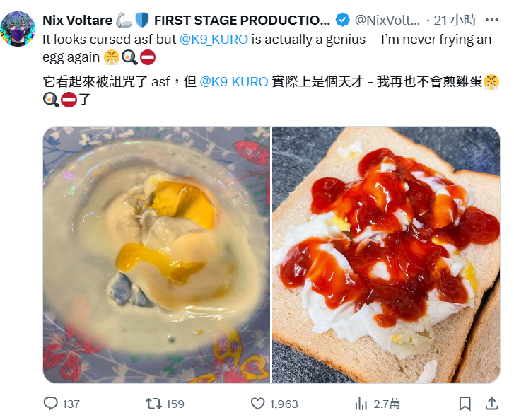Like the tweet with heart icon

coord(257,404)
